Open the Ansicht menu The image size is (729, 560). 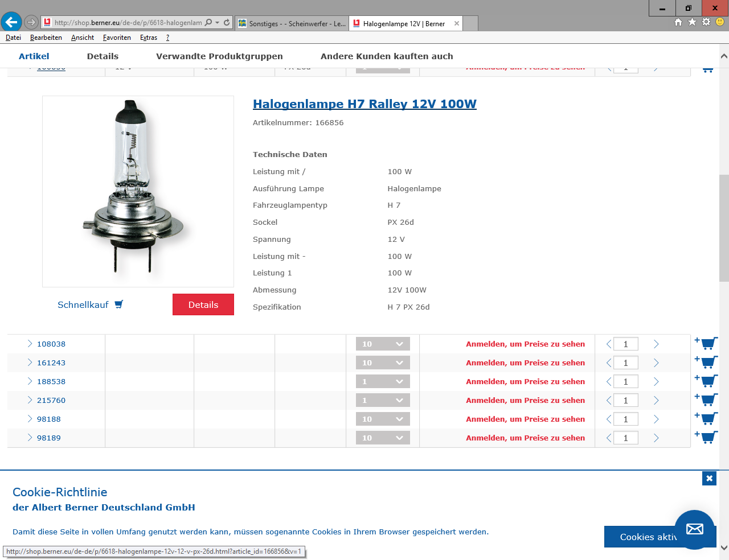click(83, 38)
